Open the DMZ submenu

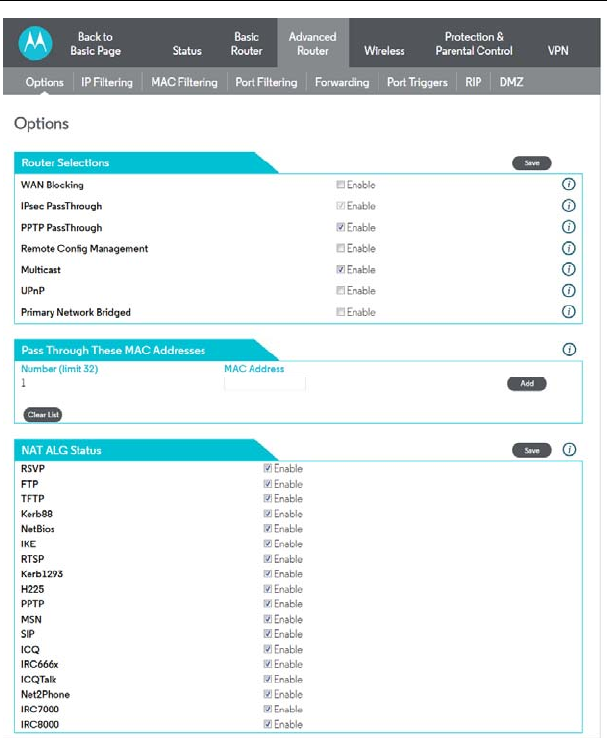point(511,82)
